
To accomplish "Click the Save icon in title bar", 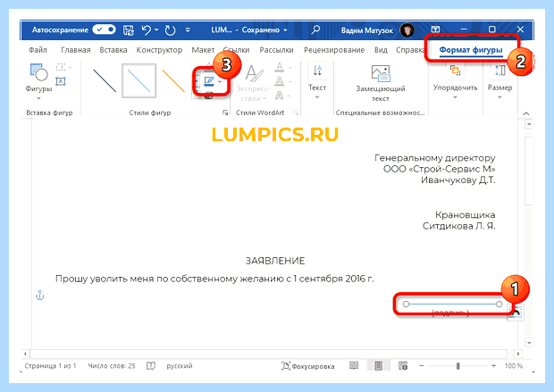I will (x=129, y=30).
